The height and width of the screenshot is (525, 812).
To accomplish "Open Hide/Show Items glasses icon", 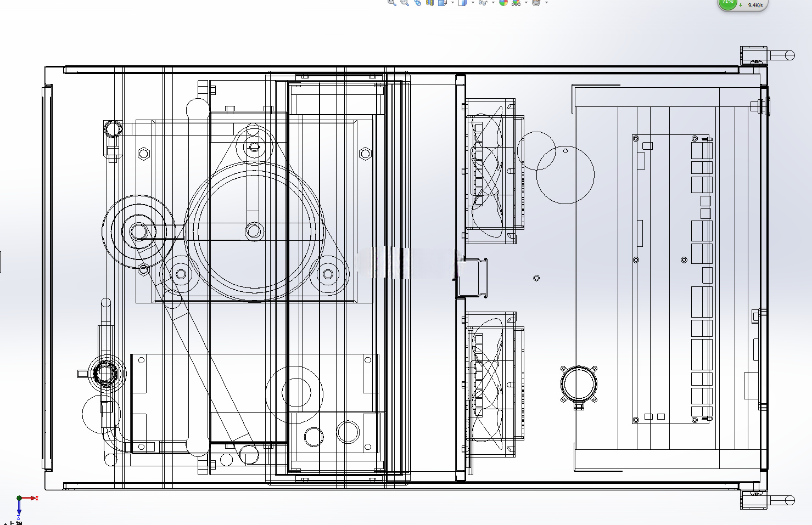I will click(483, 2).
